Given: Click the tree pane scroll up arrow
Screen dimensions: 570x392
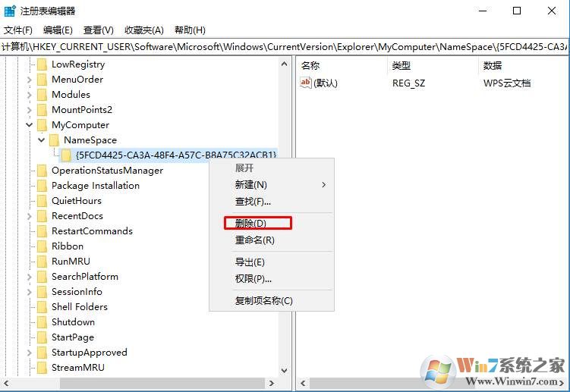Looking at the screenshot, I should click(x=285, y=64).
